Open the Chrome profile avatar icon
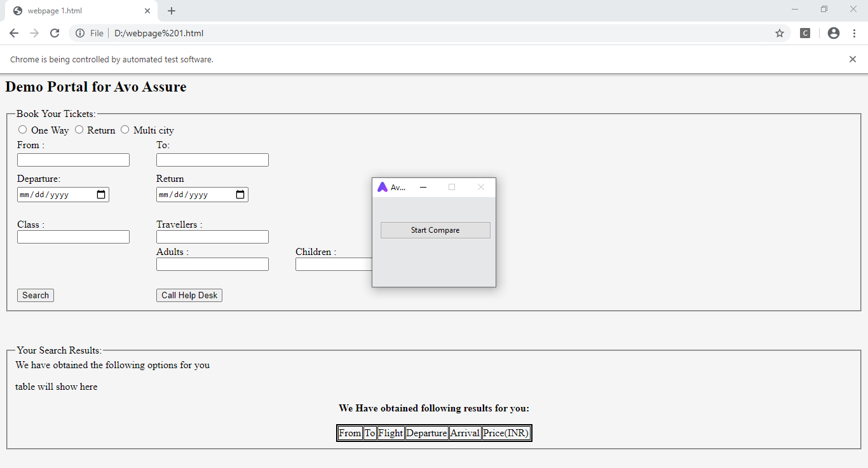 click(x=834, y=33)
